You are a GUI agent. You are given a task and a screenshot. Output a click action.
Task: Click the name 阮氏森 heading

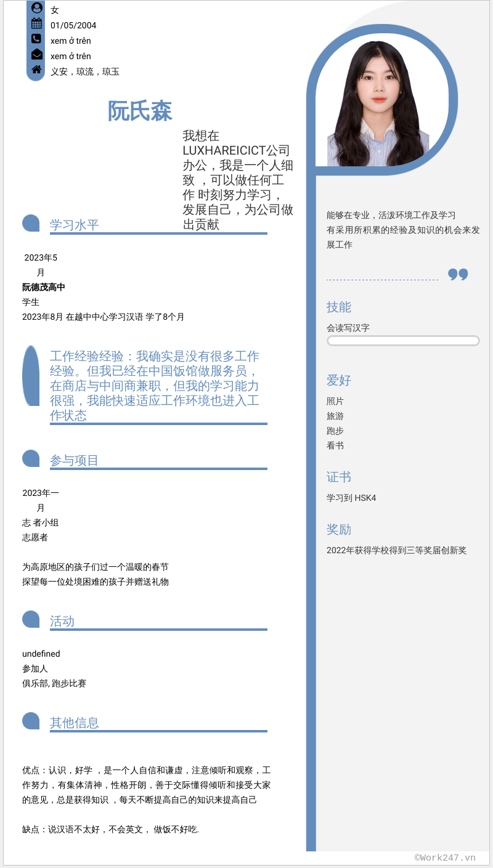(x=141, y=111)
